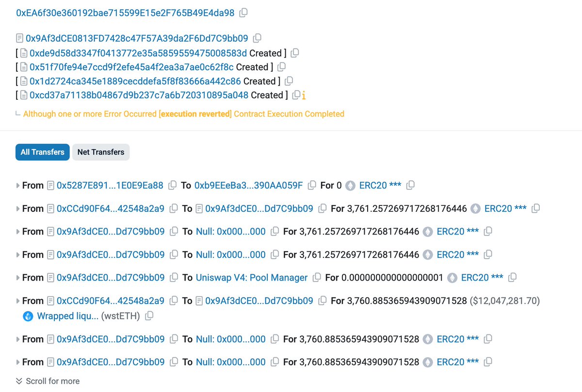Copy the wstETH token contract address
The image size is (582, 392).
point(149,316)
